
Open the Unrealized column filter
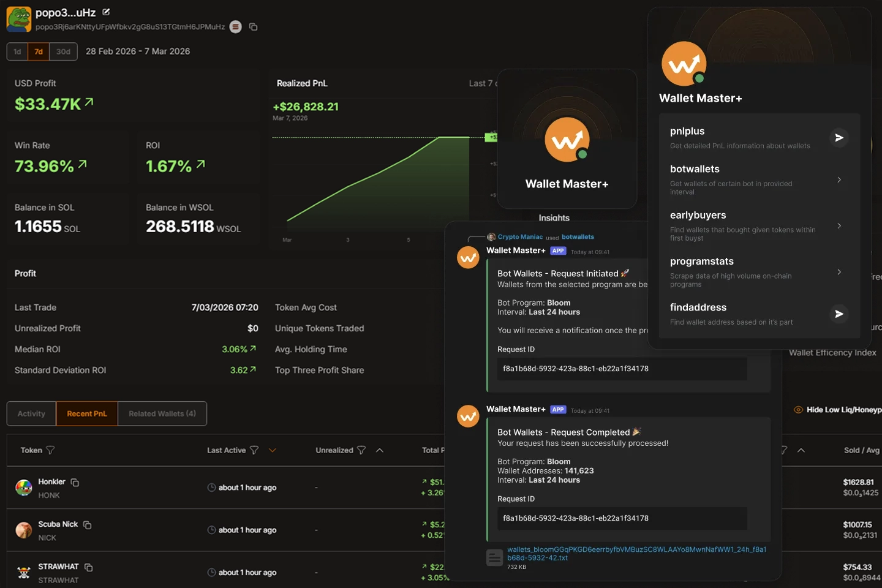click(x=361, y=450)
